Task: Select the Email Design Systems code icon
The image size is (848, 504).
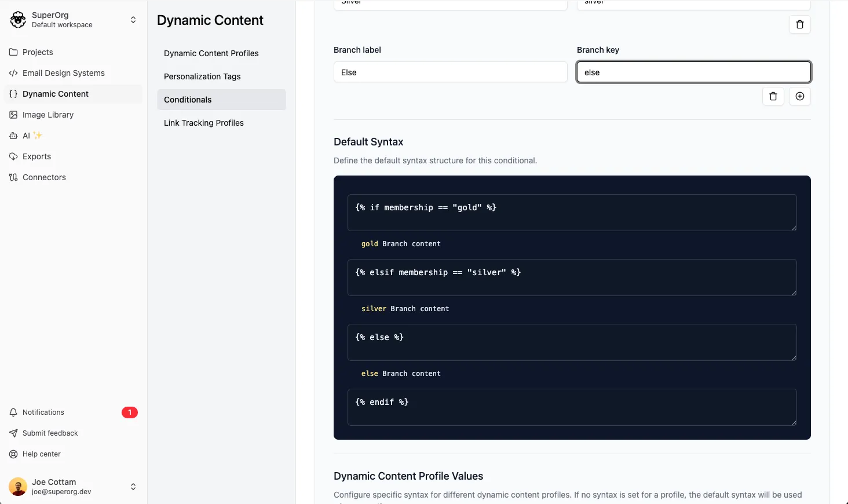Action: pyautogui.click(x=13, y=73)
